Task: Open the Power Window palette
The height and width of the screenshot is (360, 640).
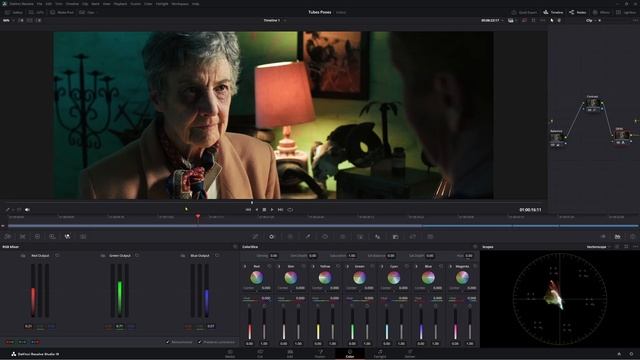Action: pos(325,236)
